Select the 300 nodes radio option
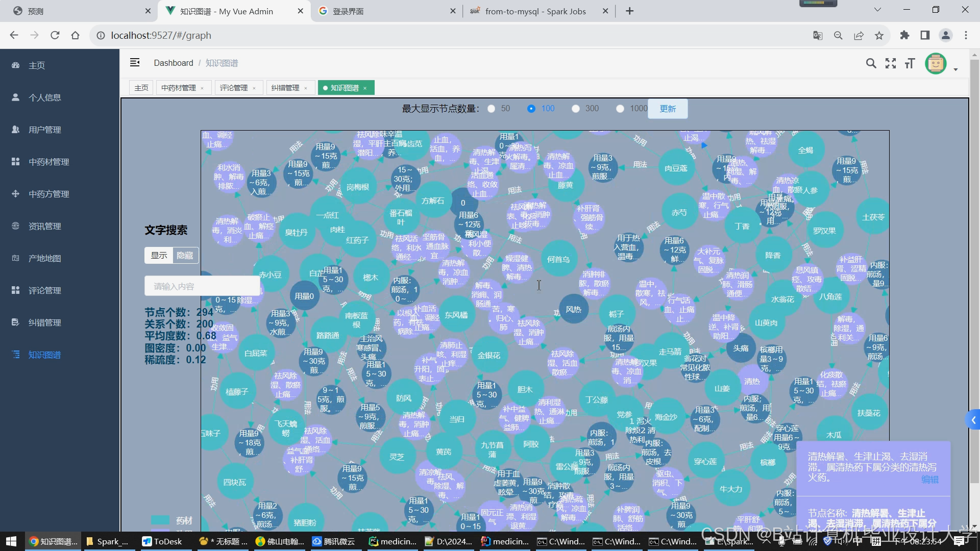980x551 pixels. click(x=576, y=109)
